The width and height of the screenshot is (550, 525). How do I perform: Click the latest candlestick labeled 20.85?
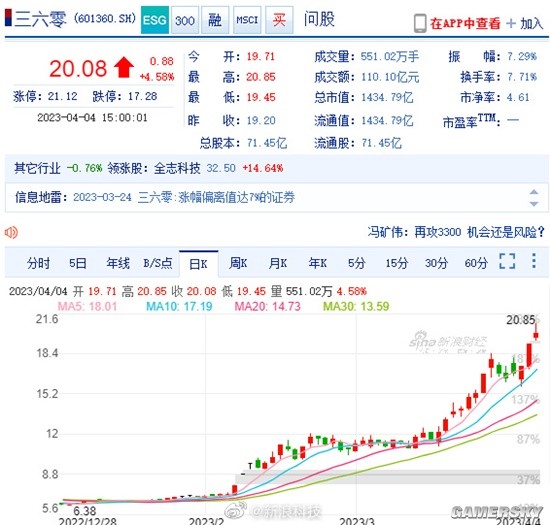(536, 333)
